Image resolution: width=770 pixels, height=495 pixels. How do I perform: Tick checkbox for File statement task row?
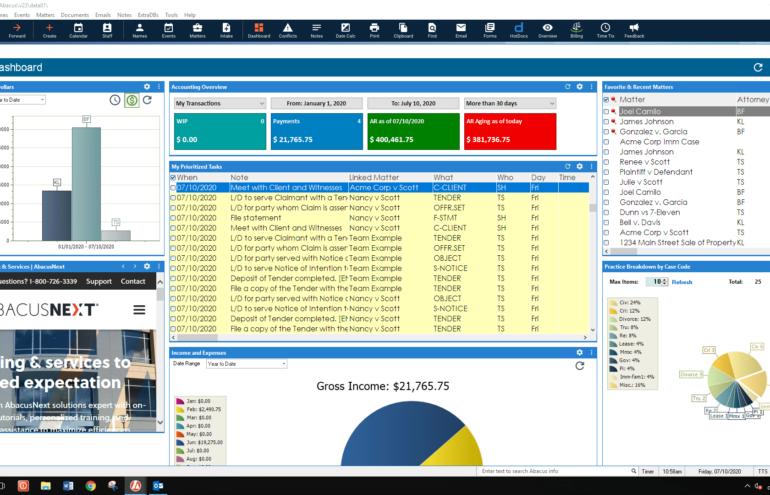coord(173,218)
